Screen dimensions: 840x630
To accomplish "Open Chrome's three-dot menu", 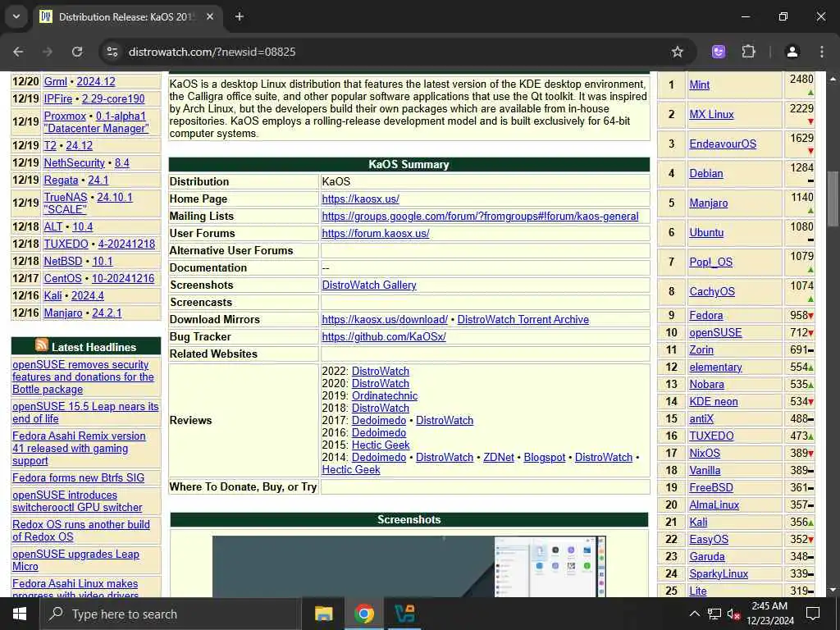I will point(822,52).
